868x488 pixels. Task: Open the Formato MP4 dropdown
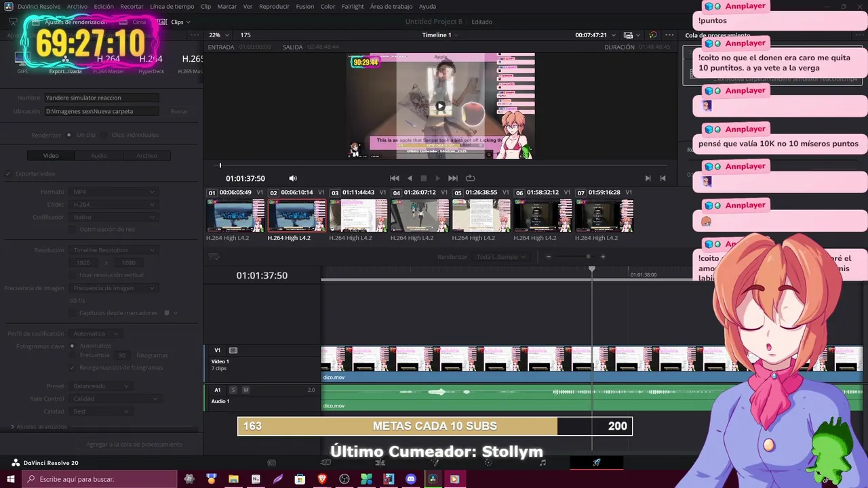[x=115, y=192]
